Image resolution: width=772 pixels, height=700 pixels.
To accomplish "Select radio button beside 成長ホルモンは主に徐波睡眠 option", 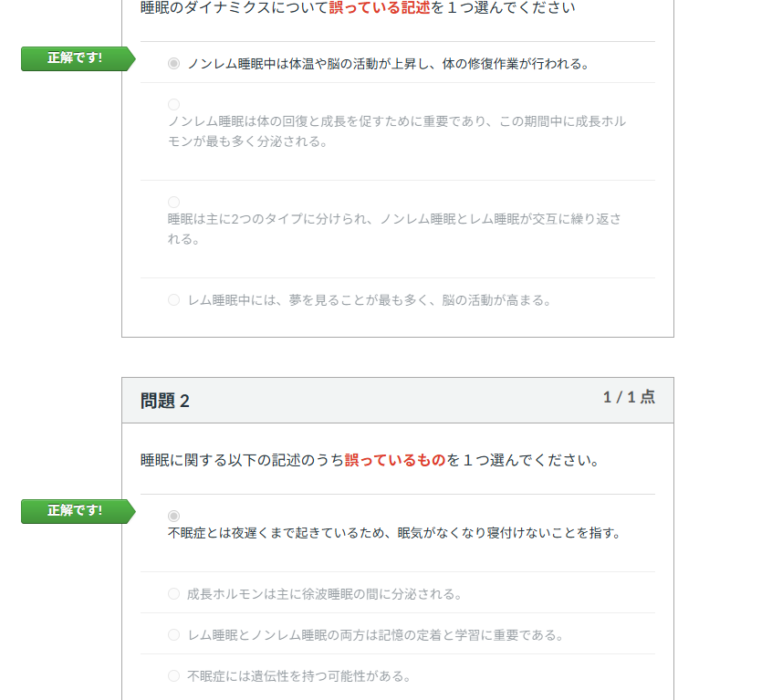I will click(x=173, y=593).
